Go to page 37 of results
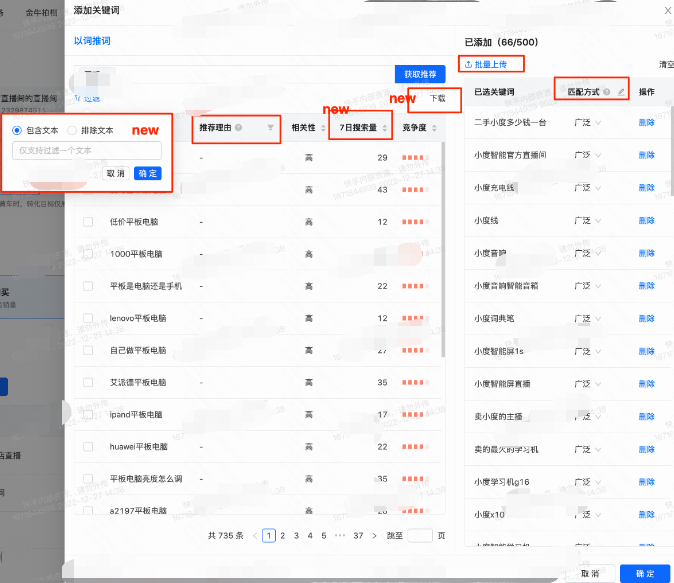Screen dimensions: 674x583 point(358,536)
